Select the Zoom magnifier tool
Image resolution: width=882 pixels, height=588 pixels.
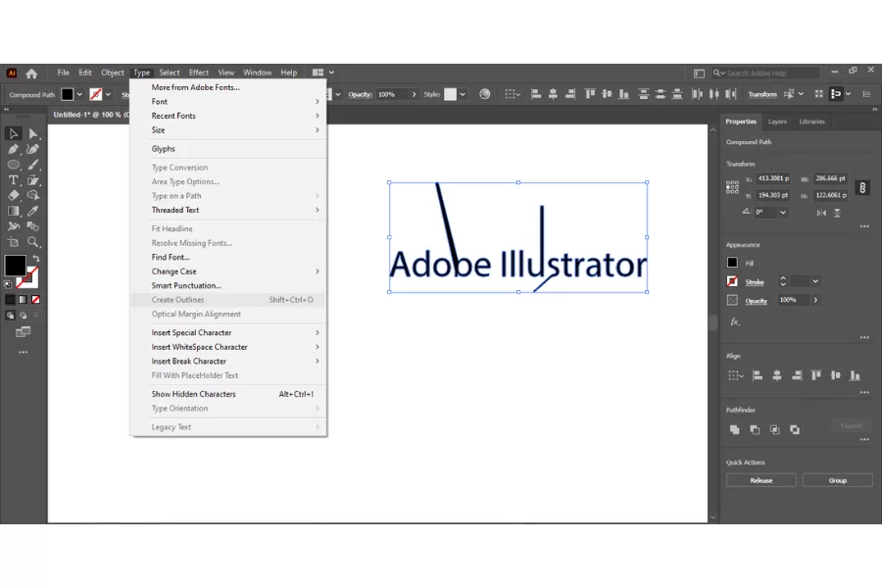(x=33, y=242)
